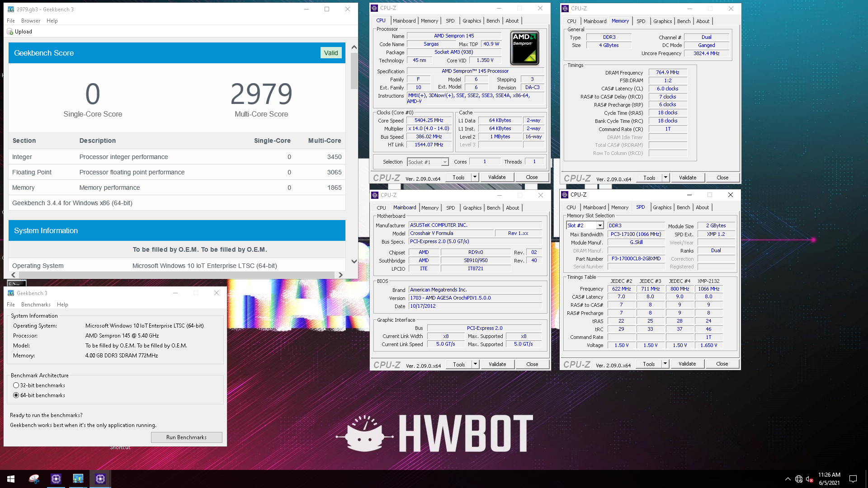The image size is (868, 488).
Task: Click the CPU-Z title icon in Memory window
Action: (565, 8)
